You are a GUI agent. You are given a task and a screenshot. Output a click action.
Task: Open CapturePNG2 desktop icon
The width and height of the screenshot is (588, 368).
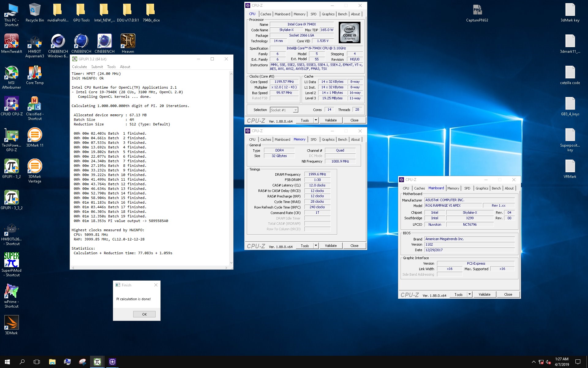click(477, 13)
